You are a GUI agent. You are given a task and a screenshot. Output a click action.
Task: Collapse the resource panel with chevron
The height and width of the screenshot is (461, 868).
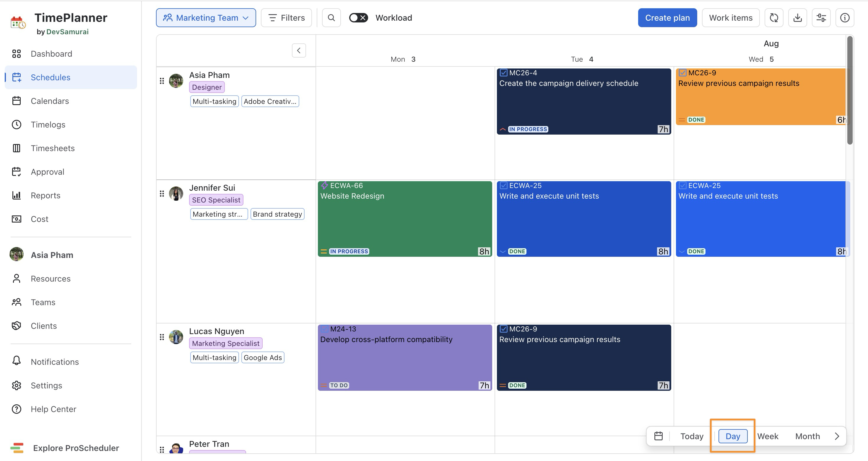pos(299,50)
